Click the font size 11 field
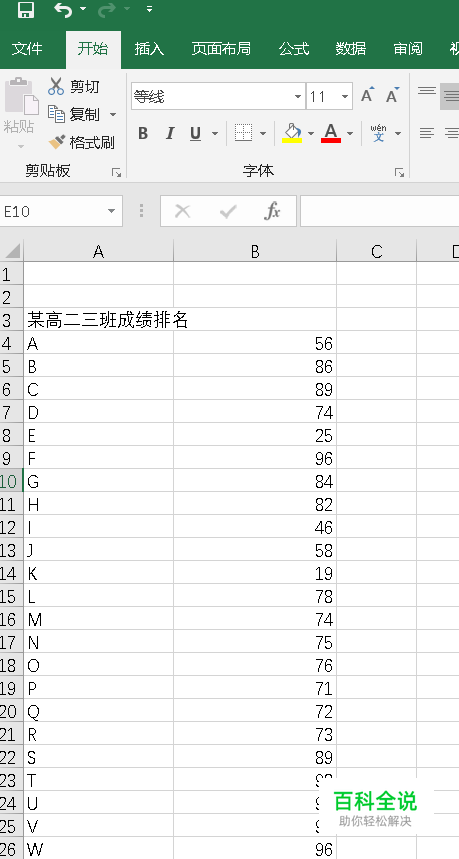Screen dimensions: 459x859 tap(323, 97)
